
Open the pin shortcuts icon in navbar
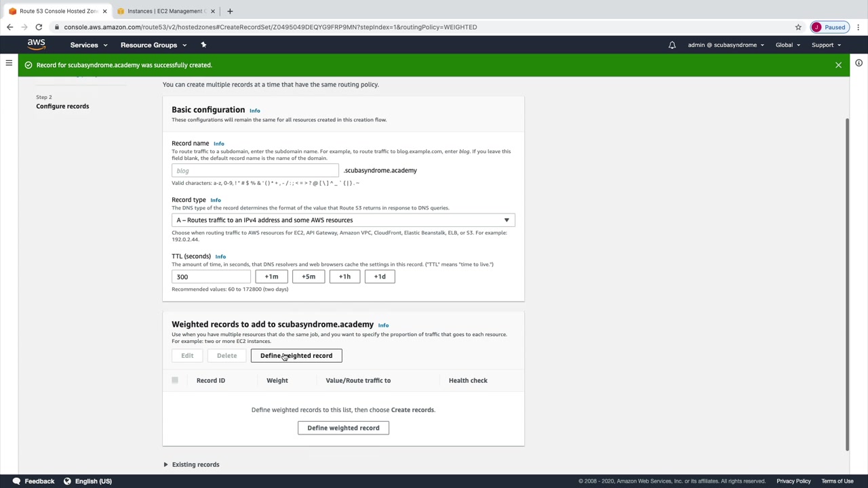(203, 45)
